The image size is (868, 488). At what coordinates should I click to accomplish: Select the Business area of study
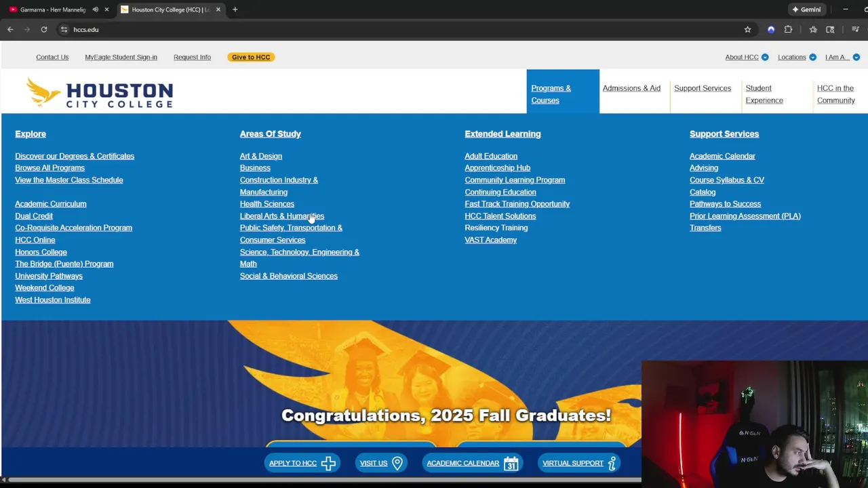pyautogui.click(x=255, y=168)
